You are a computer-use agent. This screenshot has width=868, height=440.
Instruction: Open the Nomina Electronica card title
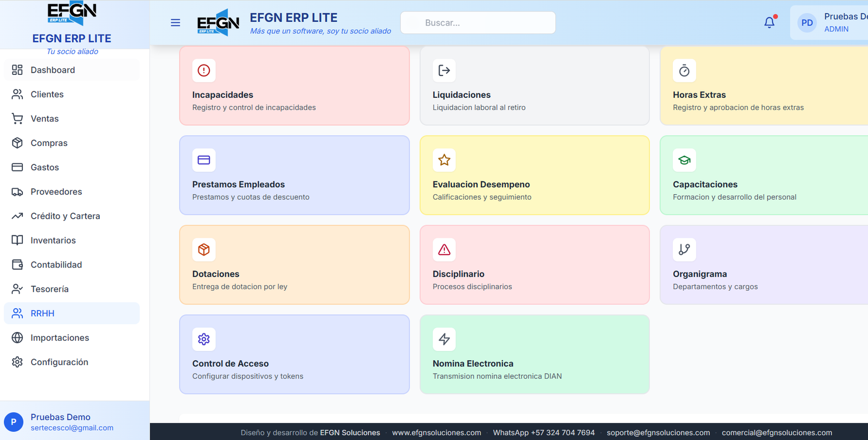click(473, 364)
